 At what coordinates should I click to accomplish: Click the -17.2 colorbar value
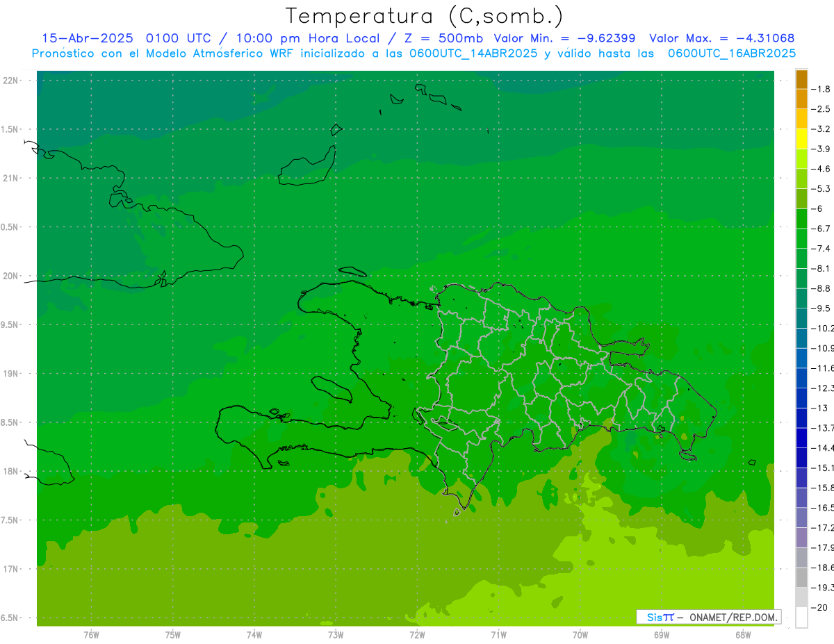click(x=824, y=528)
